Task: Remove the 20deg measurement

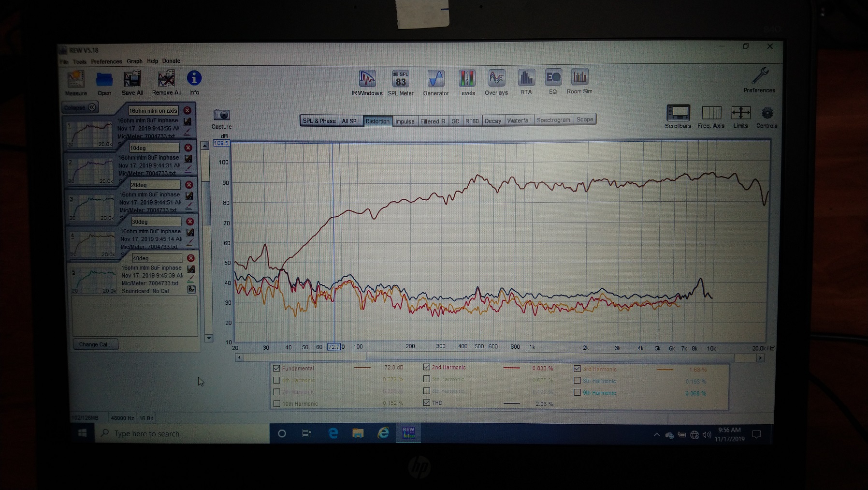Action: [x=189, y=185]
